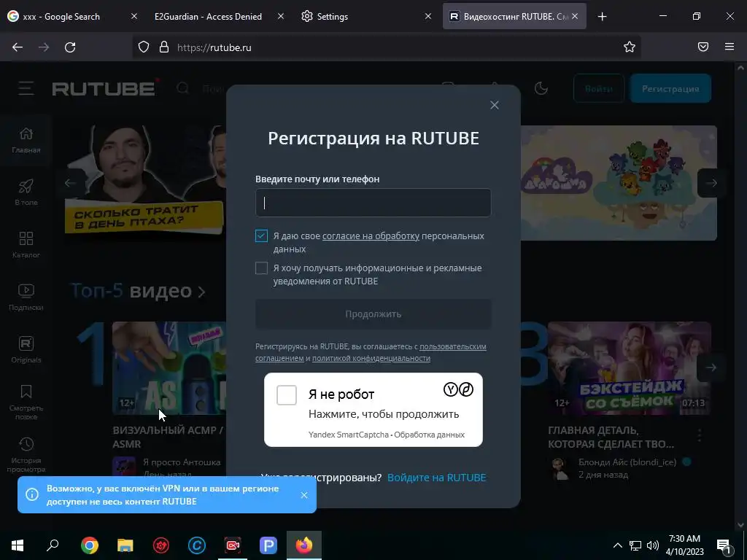This screenshot has width=747, height=560.
Task: Show next banner with right arrow
Action: [x=711, y=183]
